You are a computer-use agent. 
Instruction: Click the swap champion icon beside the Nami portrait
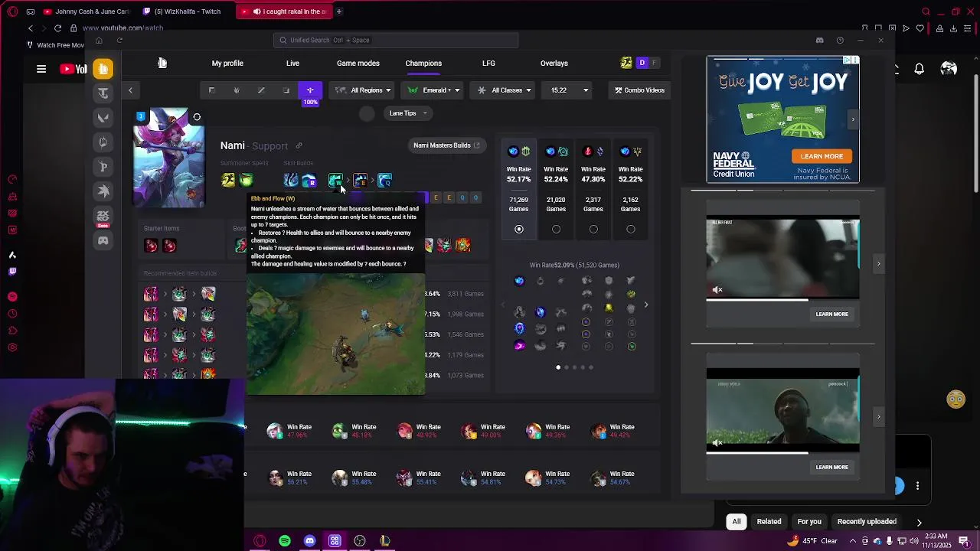197,117
